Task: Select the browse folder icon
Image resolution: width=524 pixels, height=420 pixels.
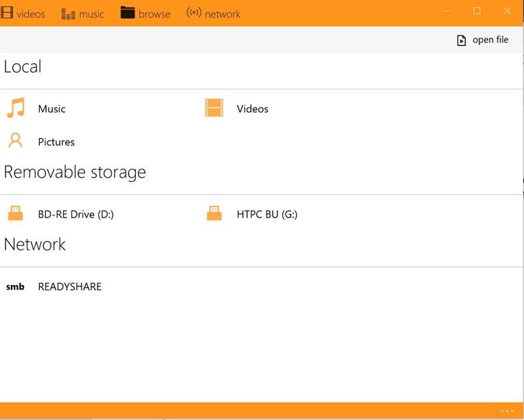Action: (128, 12)
